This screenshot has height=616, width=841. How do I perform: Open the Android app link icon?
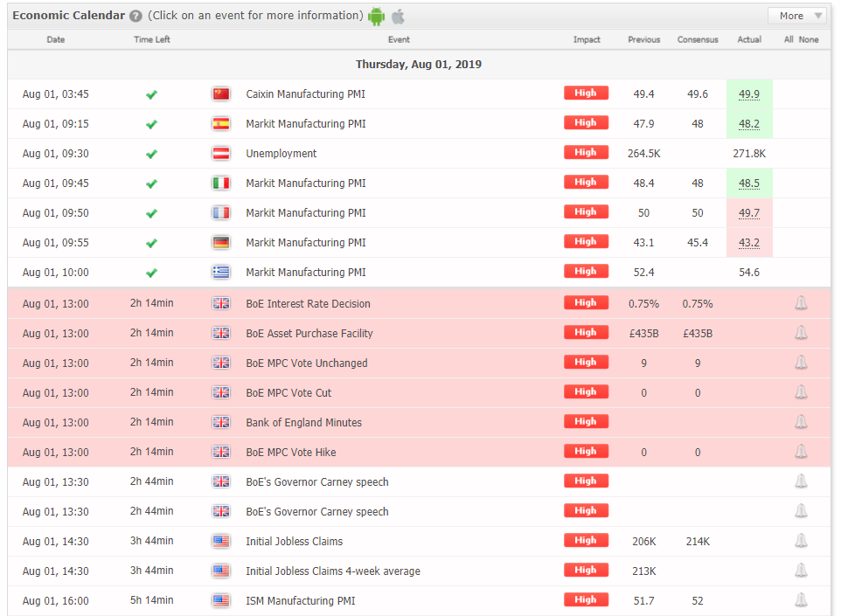pyautogui.click(x=377, y=16)
